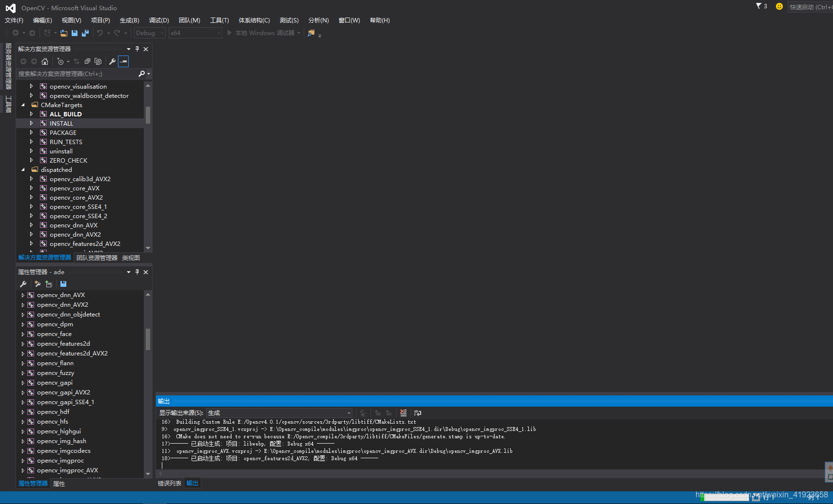Viewport: 833px width, 504px height.
Task: Toggle Word Wrap in Output panel
Action: 418,412
